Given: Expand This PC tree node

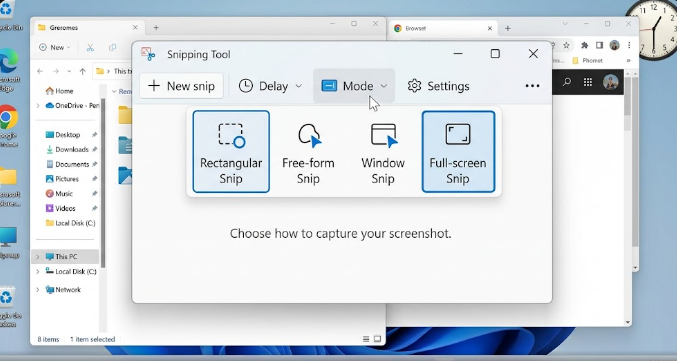Looking at the screenshot, I should coord(38,256).
